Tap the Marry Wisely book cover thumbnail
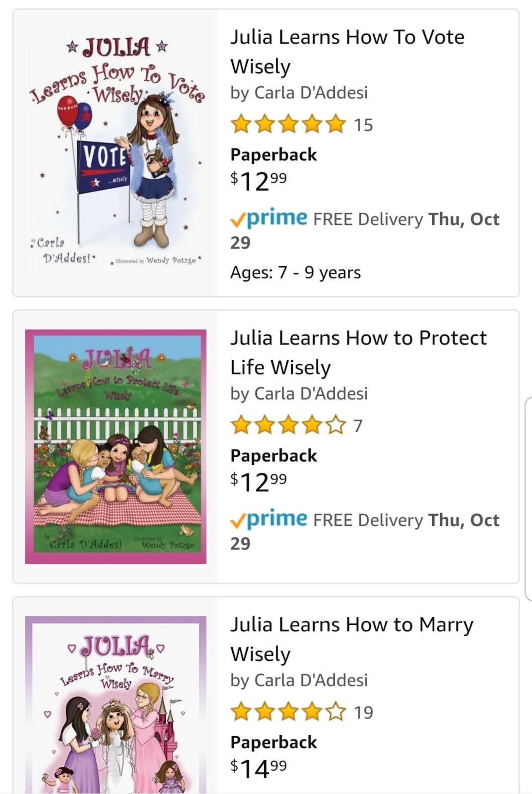Image resolution: width=532 pixels, height=794 pixels. tap(116, 705)
